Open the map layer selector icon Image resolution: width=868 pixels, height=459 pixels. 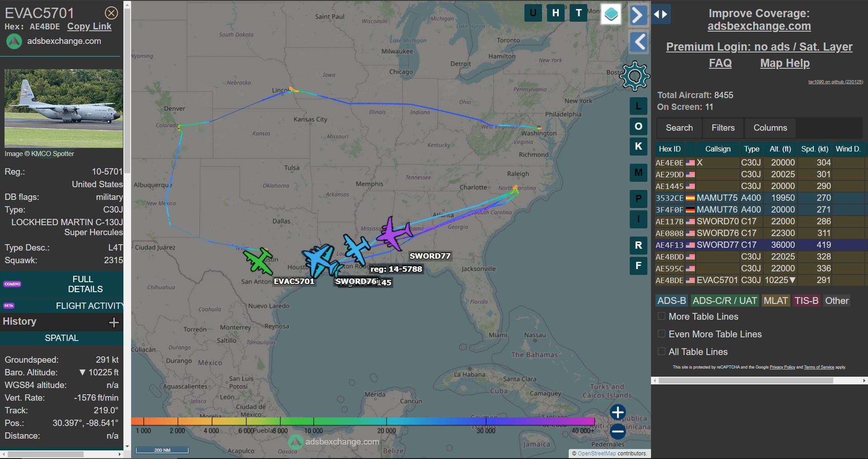[x=611, y=14]
